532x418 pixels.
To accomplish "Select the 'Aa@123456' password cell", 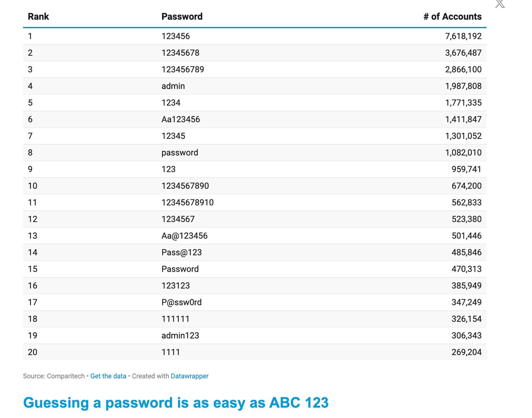I will (184, 236).
